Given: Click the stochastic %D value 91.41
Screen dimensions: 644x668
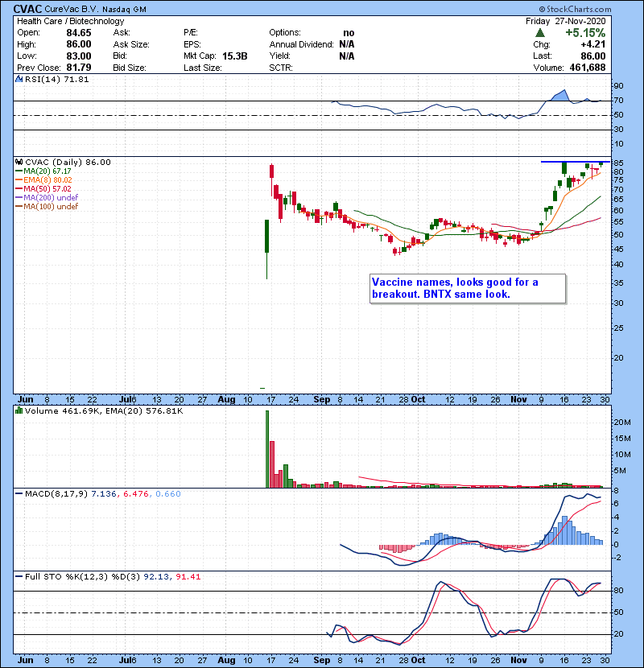Looking at the screenshot, I should [188, 577].
